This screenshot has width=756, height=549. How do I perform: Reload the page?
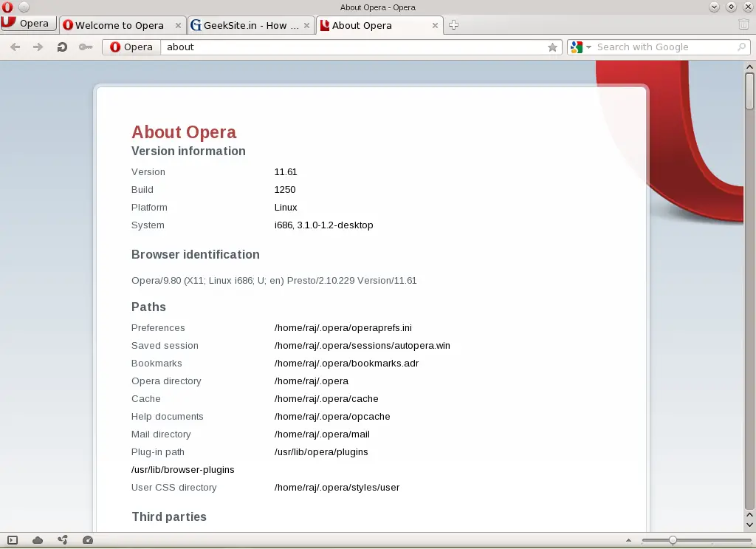[x=62, y=47]
